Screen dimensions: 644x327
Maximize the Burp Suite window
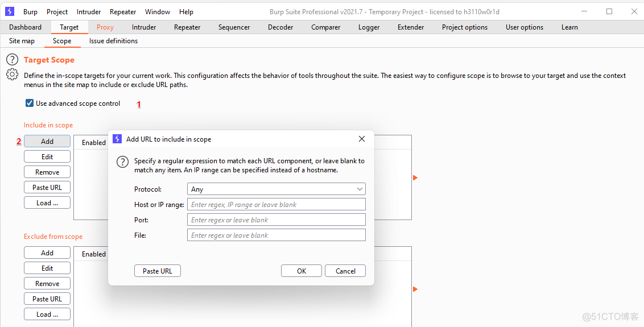tap(609, 11)
